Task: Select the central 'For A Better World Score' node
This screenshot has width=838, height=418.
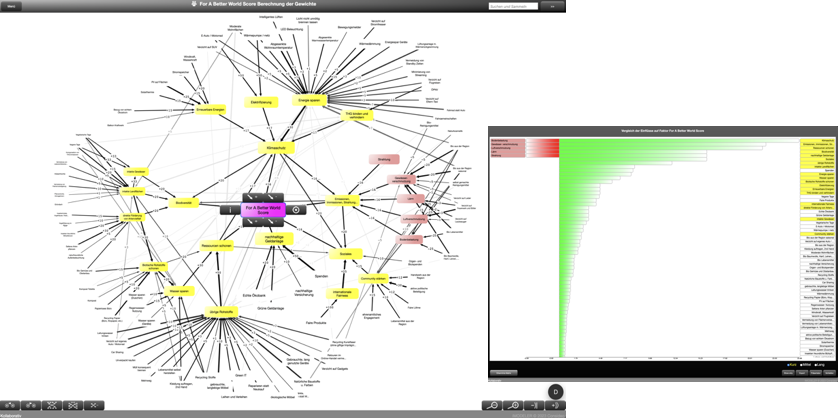Action: pyautogui.click(x=263, y=210)
